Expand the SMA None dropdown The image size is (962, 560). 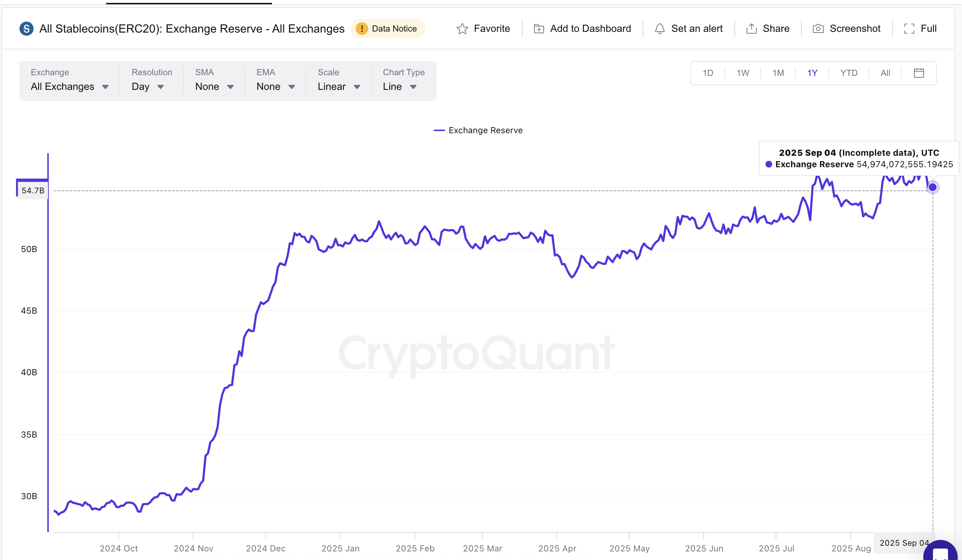pos(214,87)
